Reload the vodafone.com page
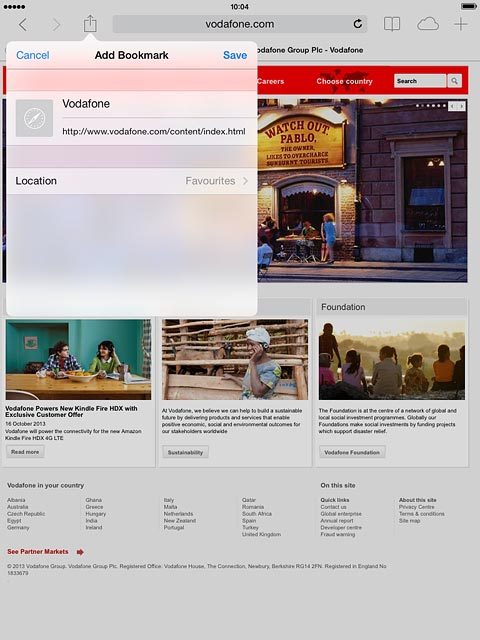The width and height of the screenshot is (480, 640). click(358, 24)
